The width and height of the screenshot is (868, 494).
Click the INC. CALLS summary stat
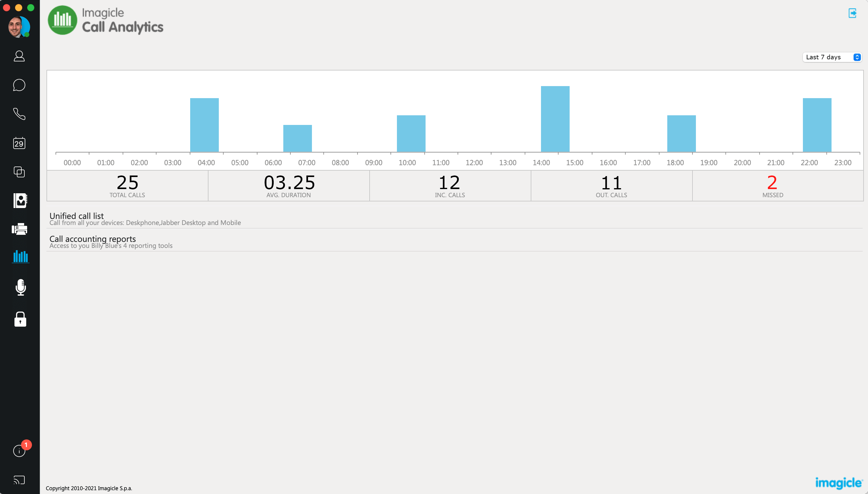point(449,185)
